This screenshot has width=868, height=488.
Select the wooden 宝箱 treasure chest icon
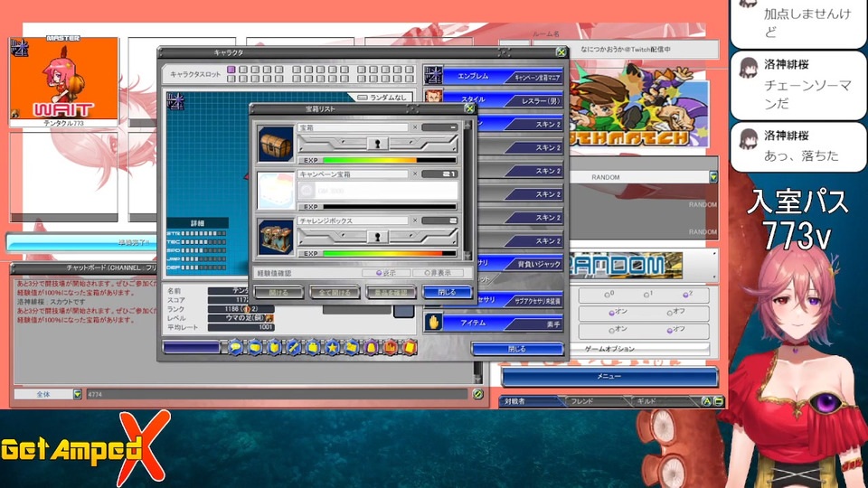[x=275, y=144]
